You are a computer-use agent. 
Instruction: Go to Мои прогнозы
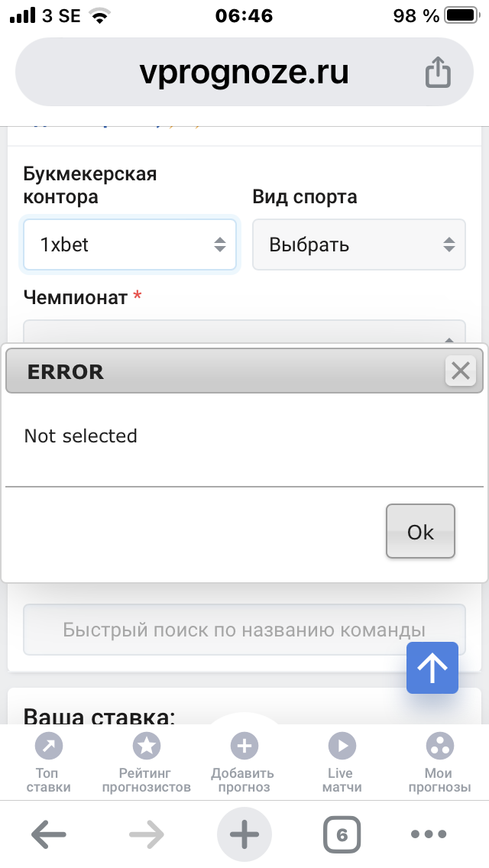pyautogui.click(x=439, y=761)
